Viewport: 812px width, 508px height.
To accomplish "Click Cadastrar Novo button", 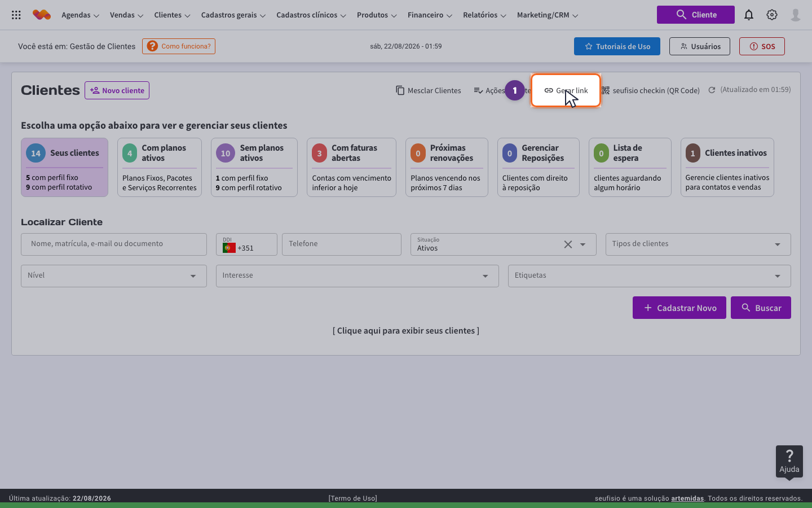I will point(679,308).
